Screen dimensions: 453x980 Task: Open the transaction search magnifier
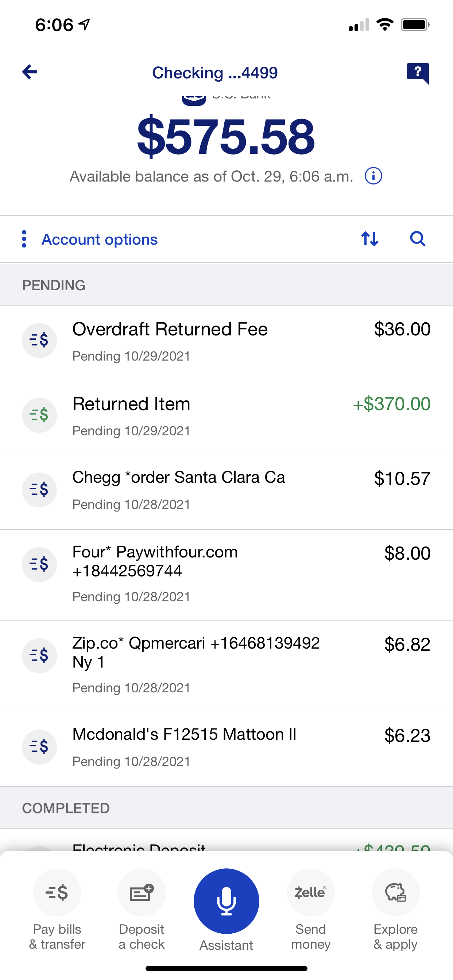418,239
